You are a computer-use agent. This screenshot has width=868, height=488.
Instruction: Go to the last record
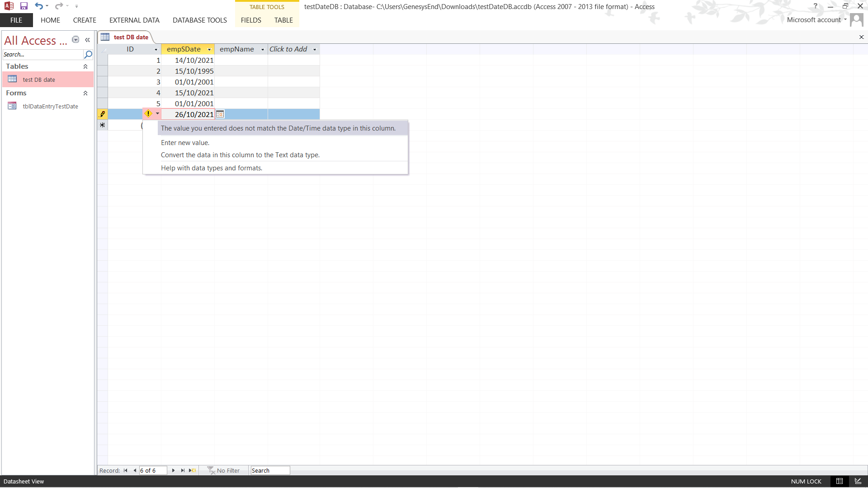[183, 470]
